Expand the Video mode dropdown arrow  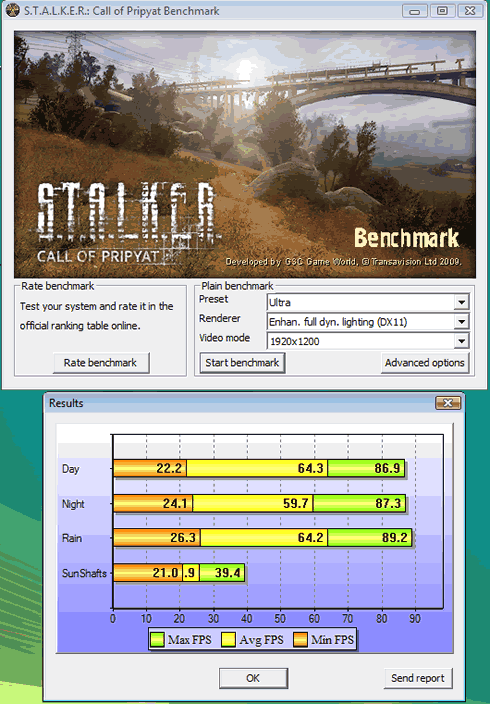(461, 341)
